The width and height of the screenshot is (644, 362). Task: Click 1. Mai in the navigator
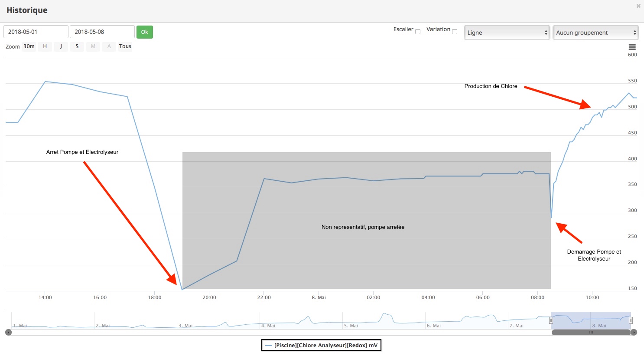tap(20, 326)
